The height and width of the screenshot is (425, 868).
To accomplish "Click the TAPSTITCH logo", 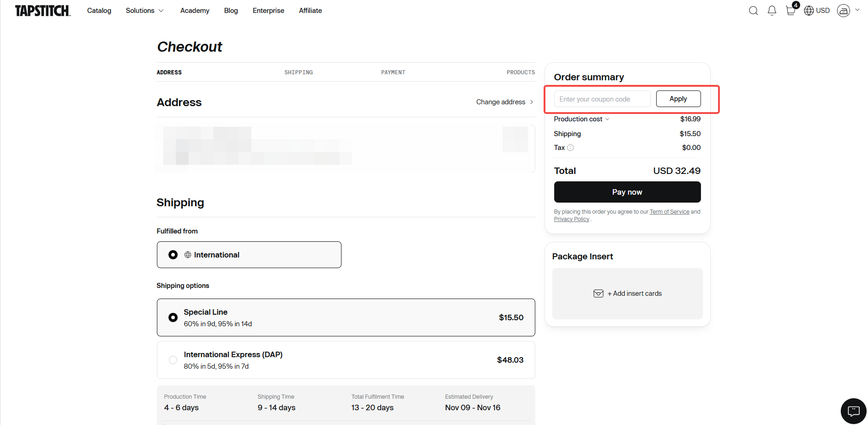I will tap(42, 11).
